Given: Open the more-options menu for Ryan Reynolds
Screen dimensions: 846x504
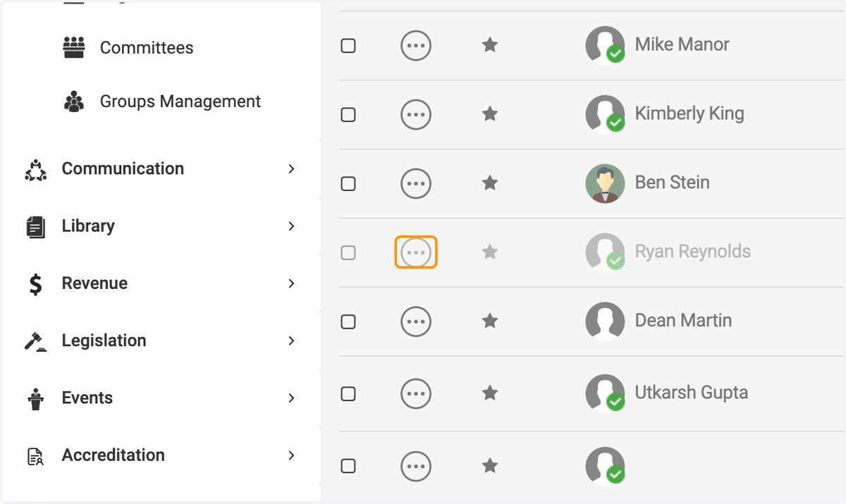Looking at the screenshot, I should [416, 252].
